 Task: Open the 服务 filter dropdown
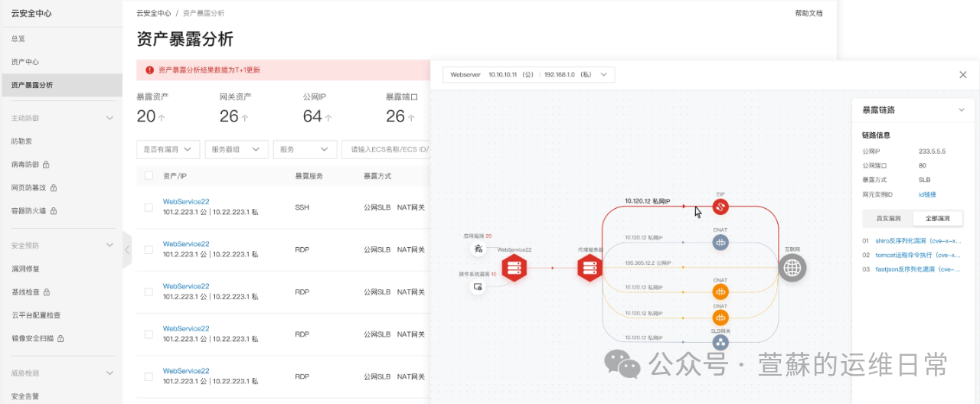[x=305, y=149]
